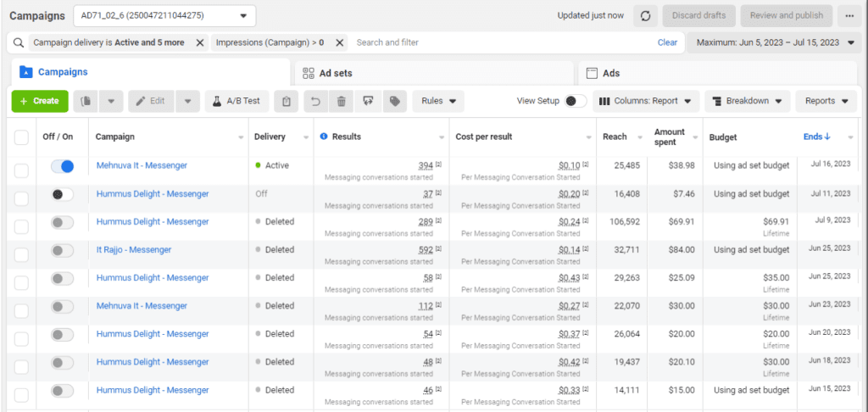The image size is (868, 412).
Task: Clear all filters with Clear link
Action: pos(667,42)
